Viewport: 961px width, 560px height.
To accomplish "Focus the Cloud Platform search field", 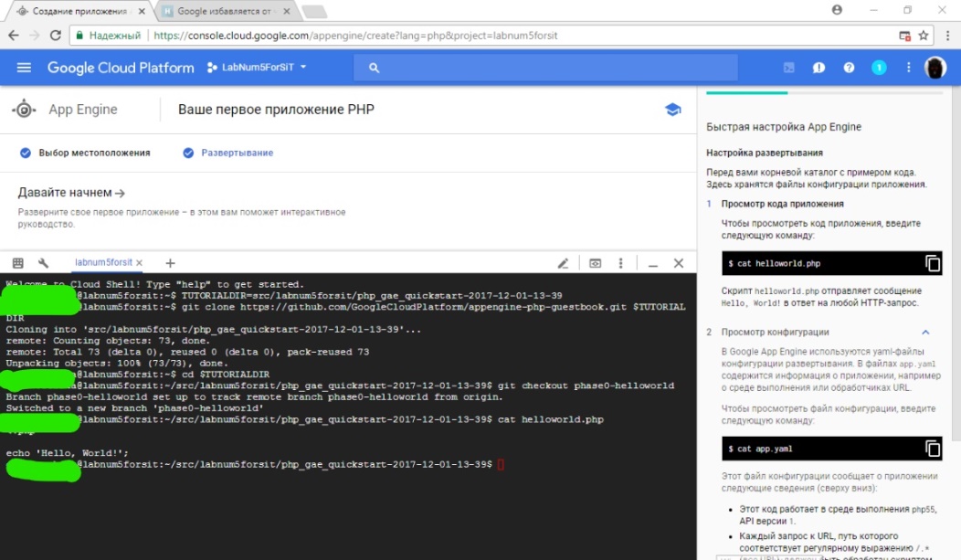I will (545, 68).
